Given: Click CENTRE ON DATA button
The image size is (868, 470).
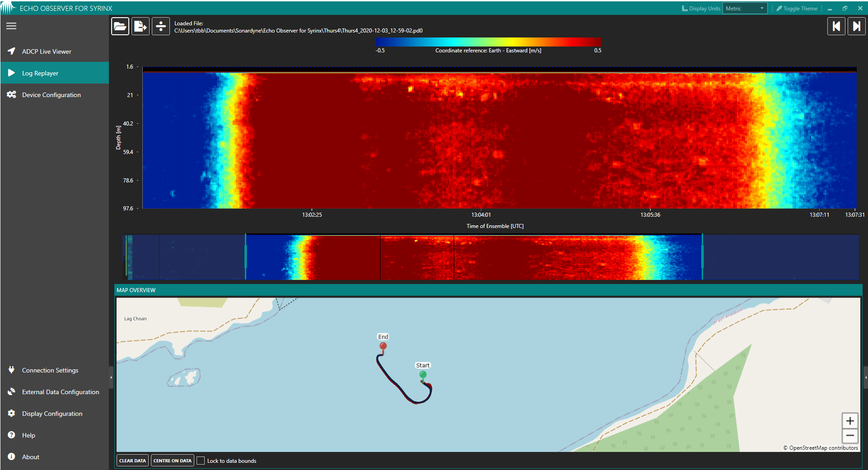Looking at the screenshot, I should tap(172, 460).
